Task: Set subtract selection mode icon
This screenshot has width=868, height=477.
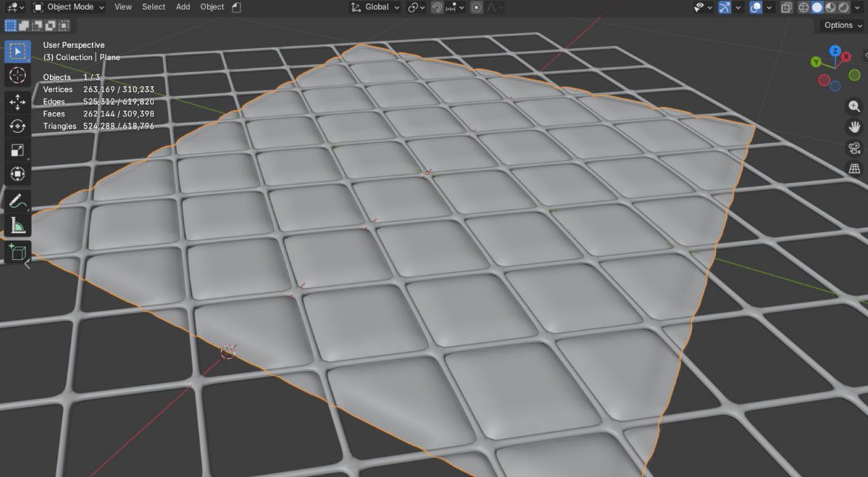Action: [x=38, y=25]
